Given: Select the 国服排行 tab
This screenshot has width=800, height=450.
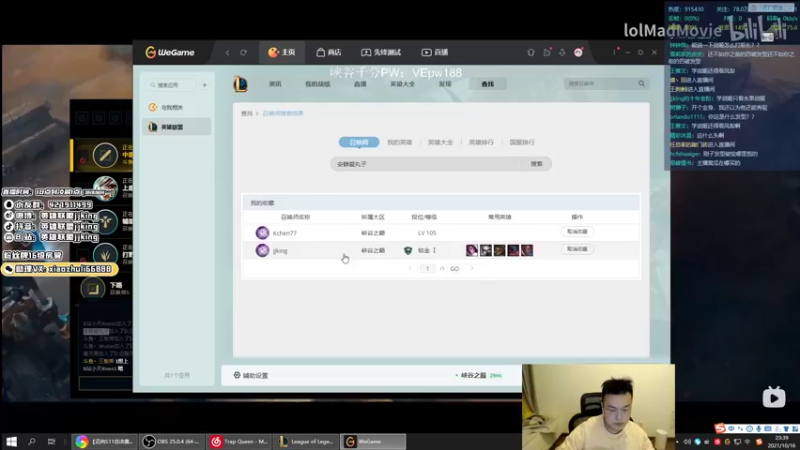Looking at the screenshot, I should click(x=522, y=142).
